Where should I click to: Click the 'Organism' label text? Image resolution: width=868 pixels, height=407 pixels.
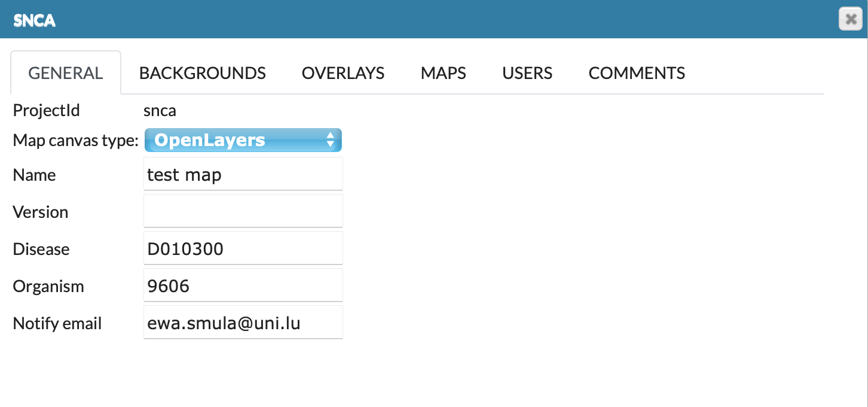48,286
